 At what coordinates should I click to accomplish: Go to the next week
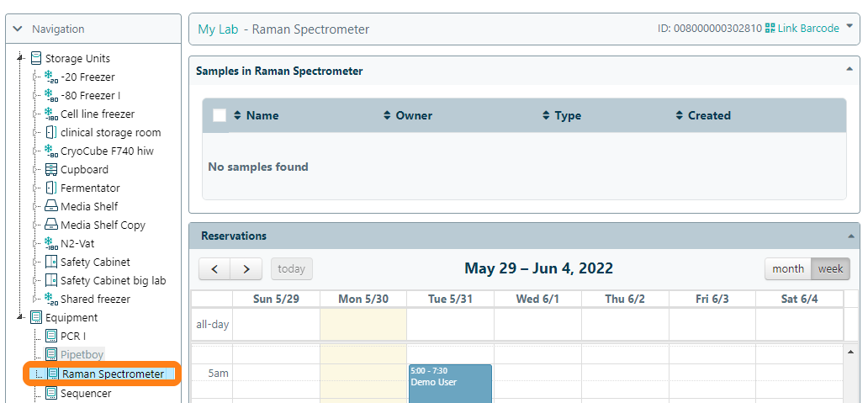click(x=246, y=268)
